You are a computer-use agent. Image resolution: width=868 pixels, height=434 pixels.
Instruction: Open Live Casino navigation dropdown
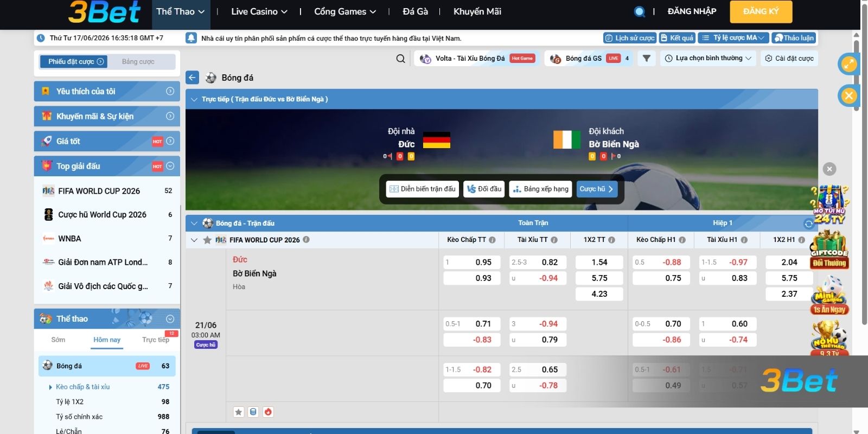click(x=259, y=11)
